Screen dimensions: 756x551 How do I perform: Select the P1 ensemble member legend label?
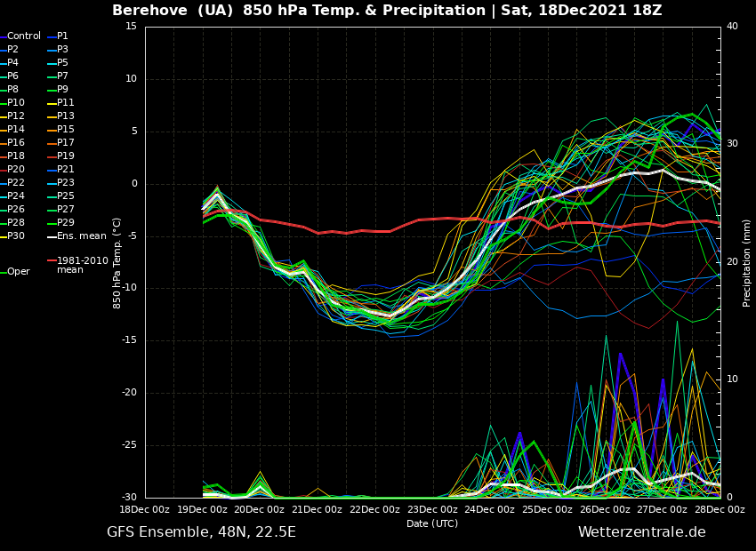pos(62,36)
